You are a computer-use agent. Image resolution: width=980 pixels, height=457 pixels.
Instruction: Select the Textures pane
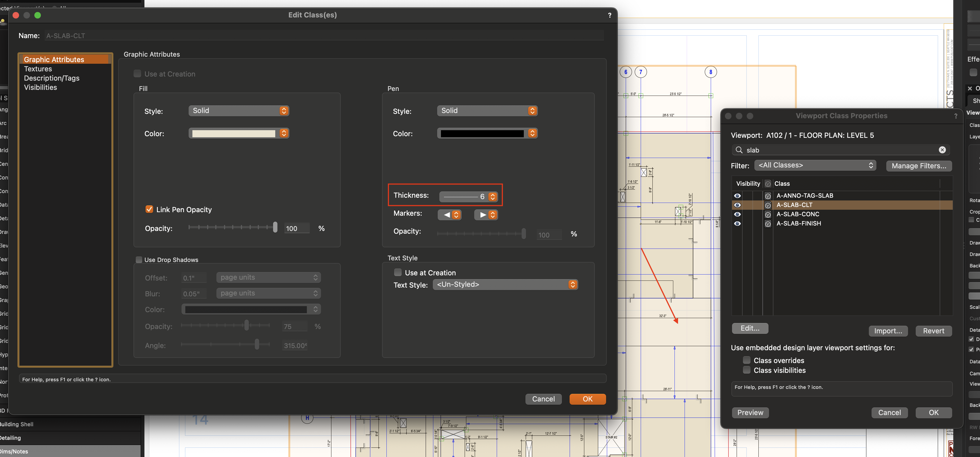coord(38,69)
